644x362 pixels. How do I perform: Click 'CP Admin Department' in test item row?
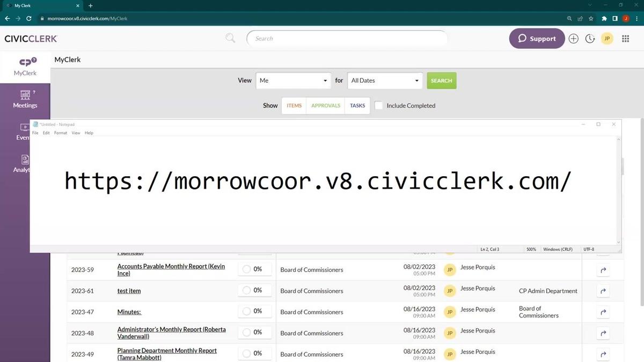tap(548, 291)
